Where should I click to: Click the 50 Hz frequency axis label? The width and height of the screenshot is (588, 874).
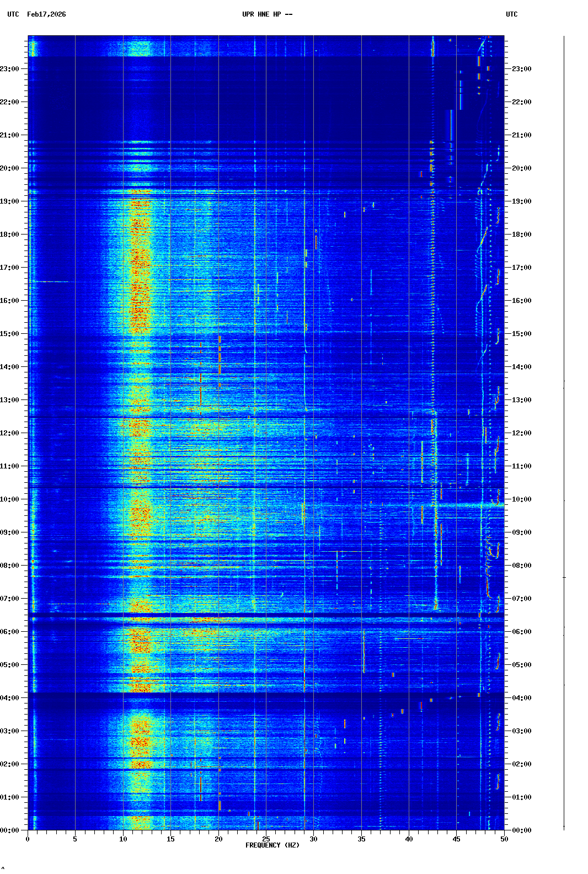tap(504, 839)
